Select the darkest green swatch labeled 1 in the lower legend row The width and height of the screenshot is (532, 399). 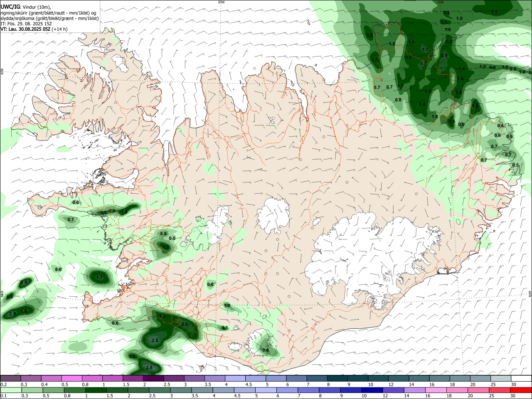(x=96, y=390)
